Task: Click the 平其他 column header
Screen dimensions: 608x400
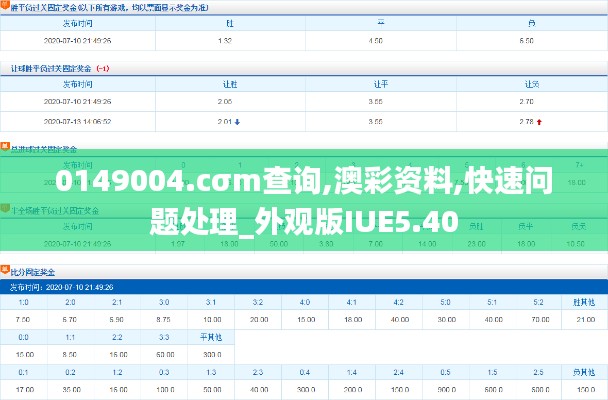Action: click(211, 337)
